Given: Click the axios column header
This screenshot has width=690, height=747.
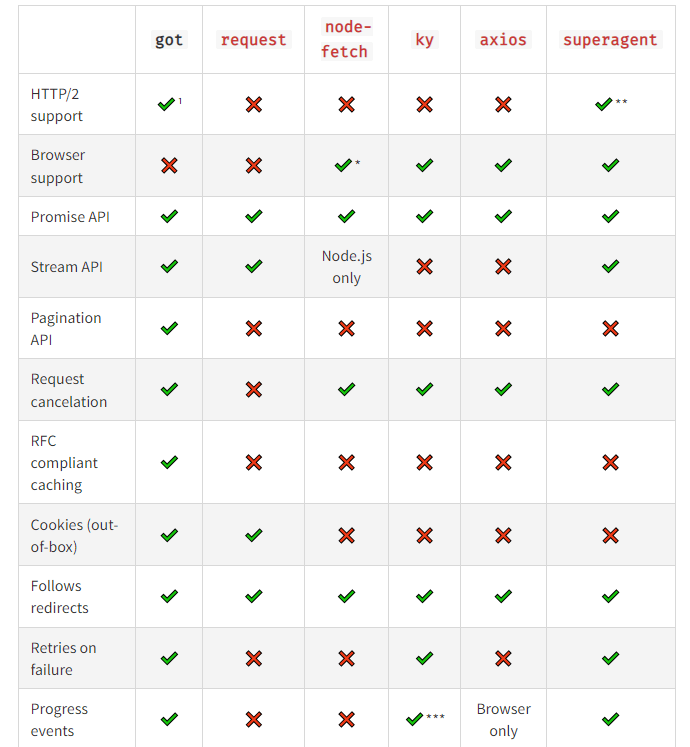Looking at the screenshot, I should [503, 40].
